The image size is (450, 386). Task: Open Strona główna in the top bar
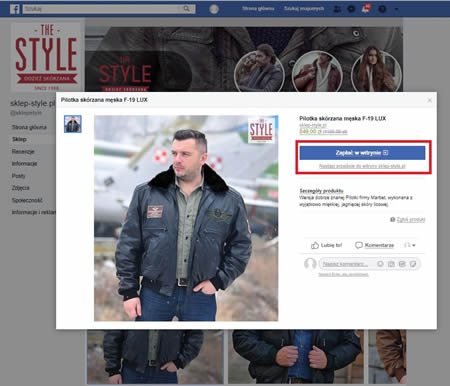258,8
